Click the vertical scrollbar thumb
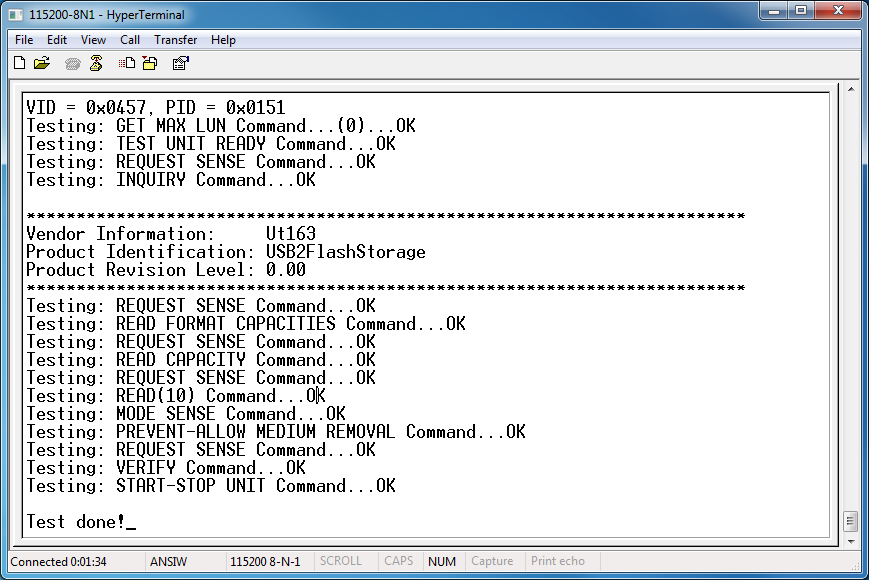Screen dimensions: 869x580 tap(851, 521)
